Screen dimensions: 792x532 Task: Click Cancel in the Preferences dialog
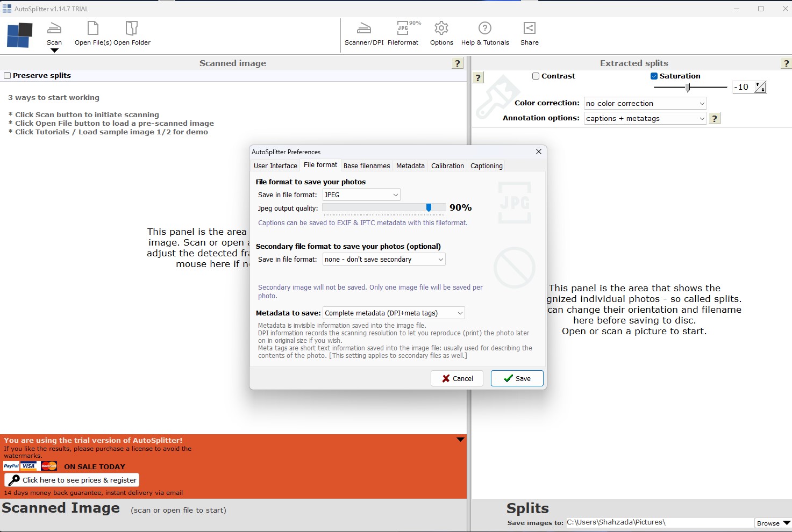tap(457, 378)
